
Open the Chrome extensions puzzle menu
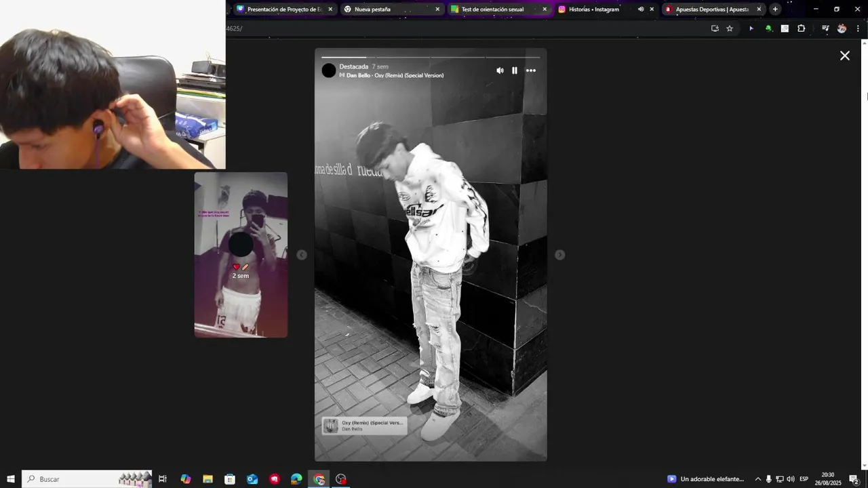coord(802,28)
